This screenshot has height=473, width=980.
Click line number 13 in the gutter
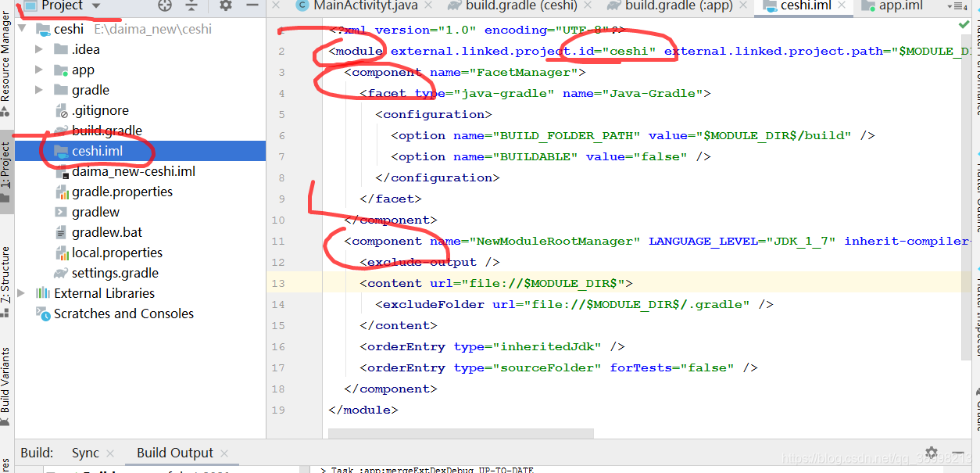click(279, 283)
